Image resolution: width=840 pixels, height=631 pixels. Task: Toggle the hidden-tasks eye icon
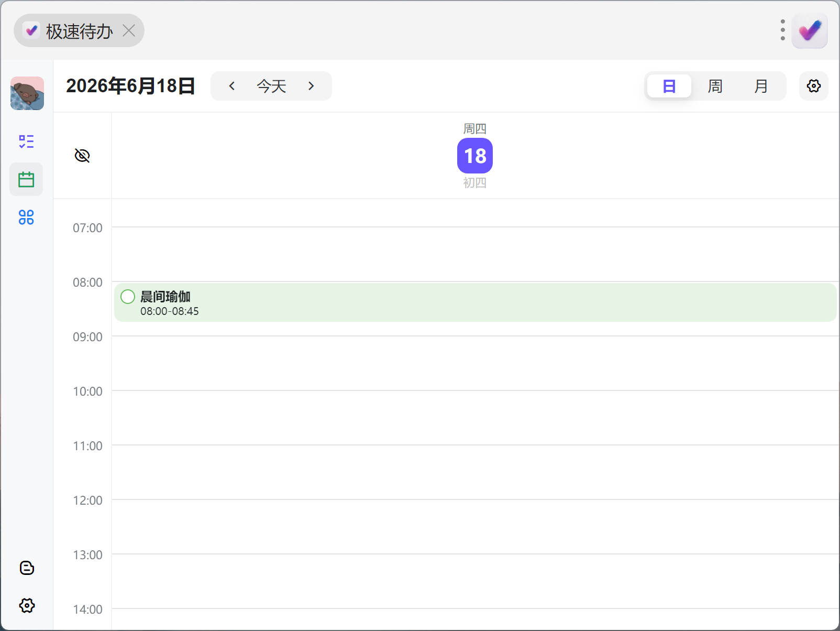click(82, 156)
